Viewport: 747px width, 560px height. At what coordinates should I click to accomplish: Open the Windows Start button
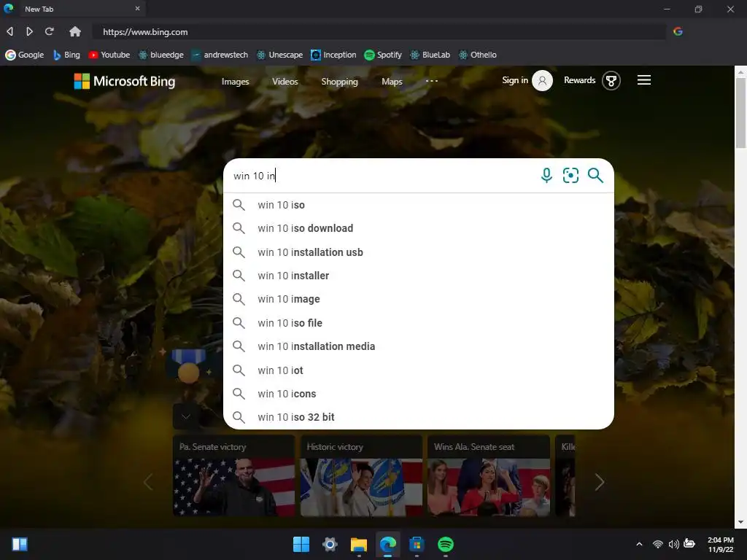point(301,544)
